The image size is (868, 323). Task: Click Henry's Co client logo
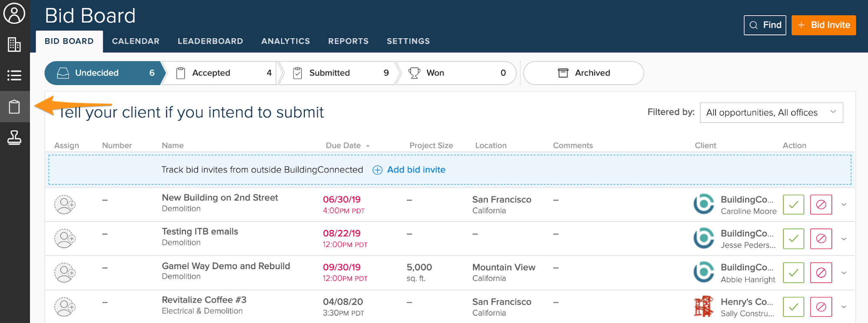point(703,307)
